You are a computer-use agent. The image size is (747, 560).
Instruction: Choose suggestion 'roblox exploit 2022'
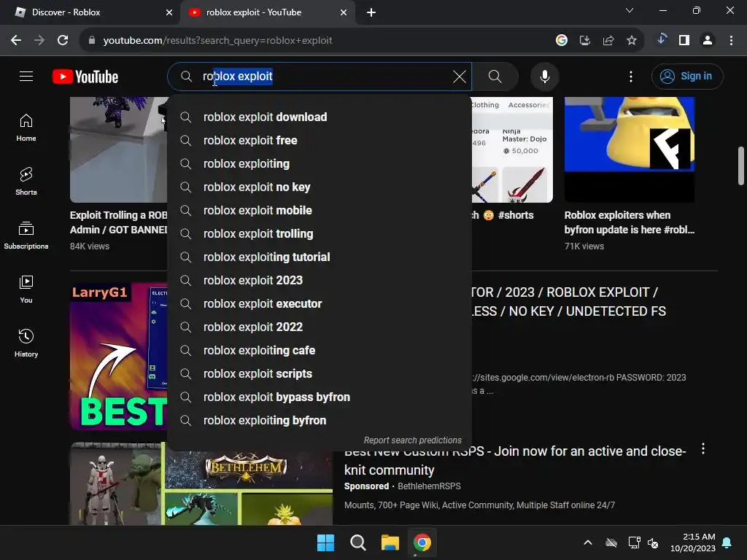[320, 327]
